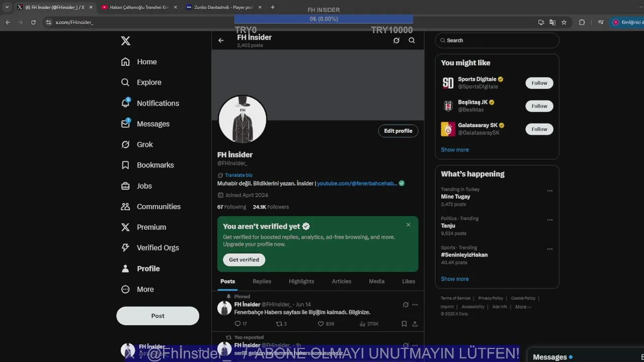Click Show more under What's happening
Viewport: 644px width, 362px height.
point(455,279)
